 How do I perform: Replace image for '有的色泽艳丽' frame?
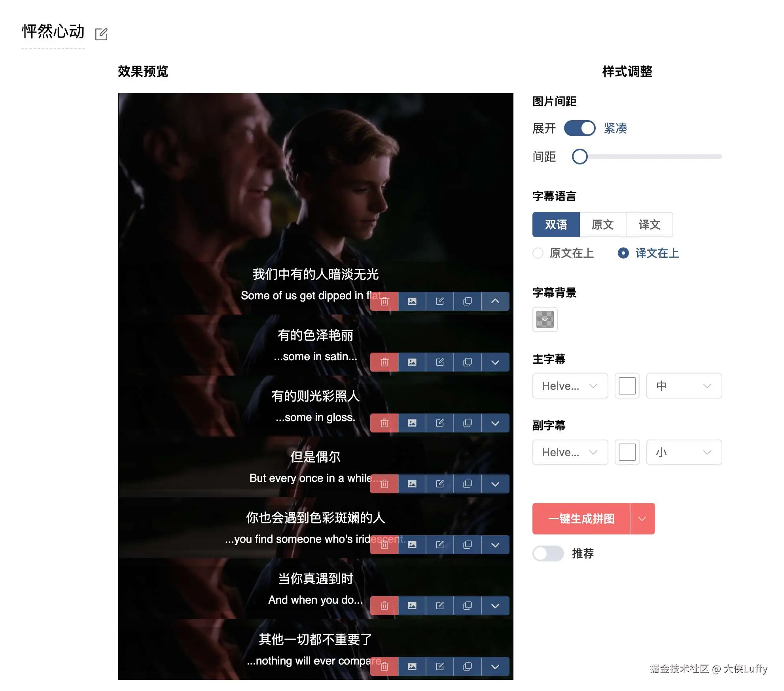point(412,362)
